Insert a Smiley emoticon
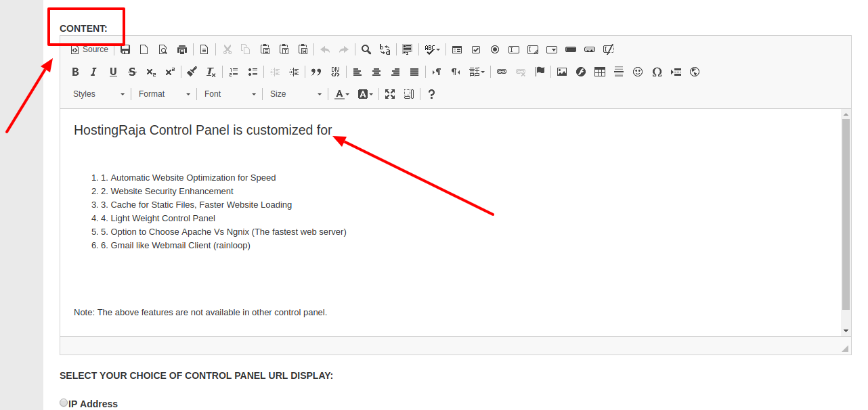The image size is (868, 410). coord(638,72)
